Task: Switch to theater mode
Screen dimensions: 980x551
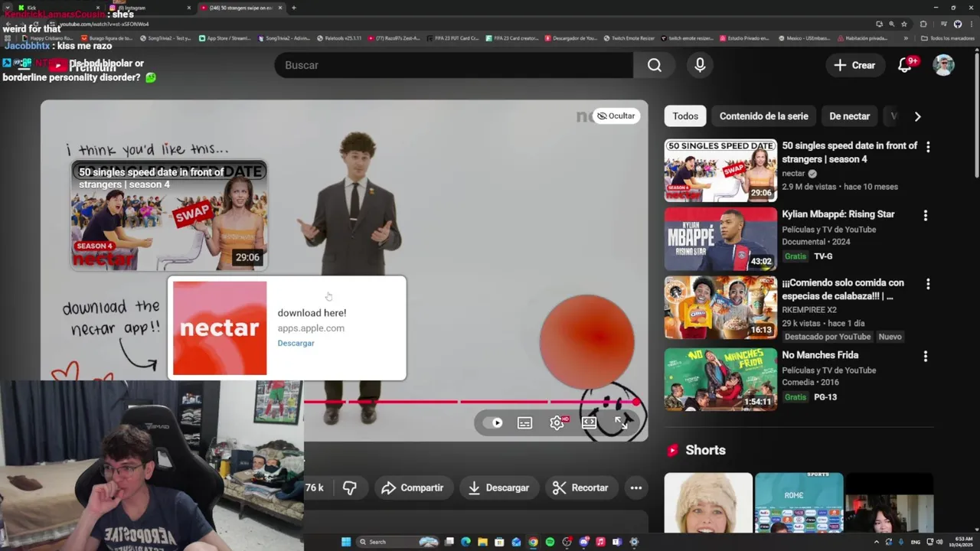Action: point(589,422)
